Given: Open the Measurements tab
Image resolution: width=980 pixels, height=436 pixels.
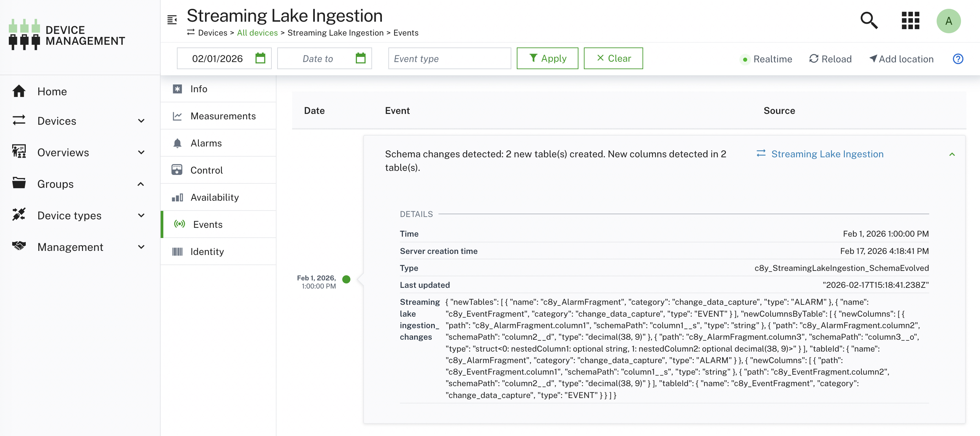Looking at the screenshot, I should pos(218,116).
